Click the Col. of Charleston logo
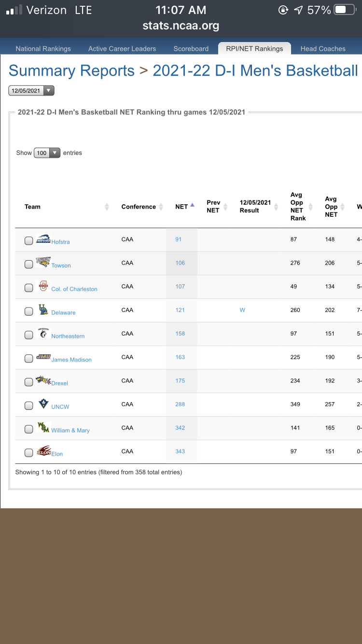Viewport: 362px width, 644px height. coord(43,285)
